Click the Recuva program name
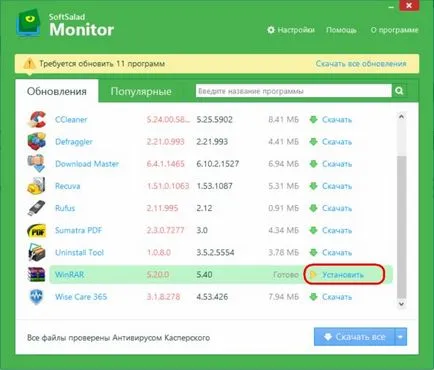The width and height of the screenshot is (434, 370). pos(68,186)
